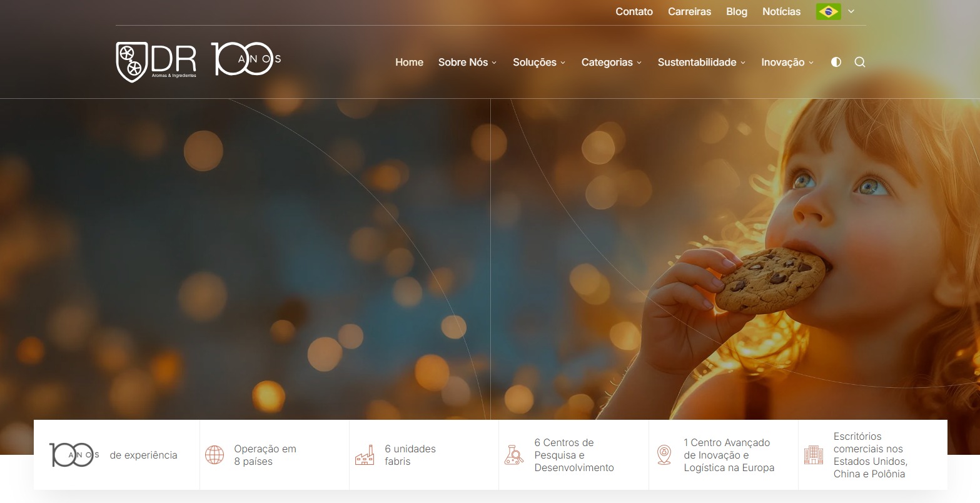Expand the Categorias dropdown chevron
Viewport: 980px width, 503px height.
click(639, 63)
